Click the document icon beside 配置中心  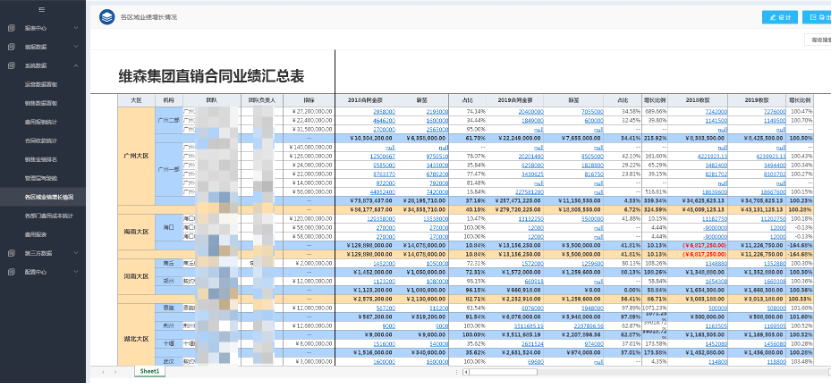click(x=11, y=272)
